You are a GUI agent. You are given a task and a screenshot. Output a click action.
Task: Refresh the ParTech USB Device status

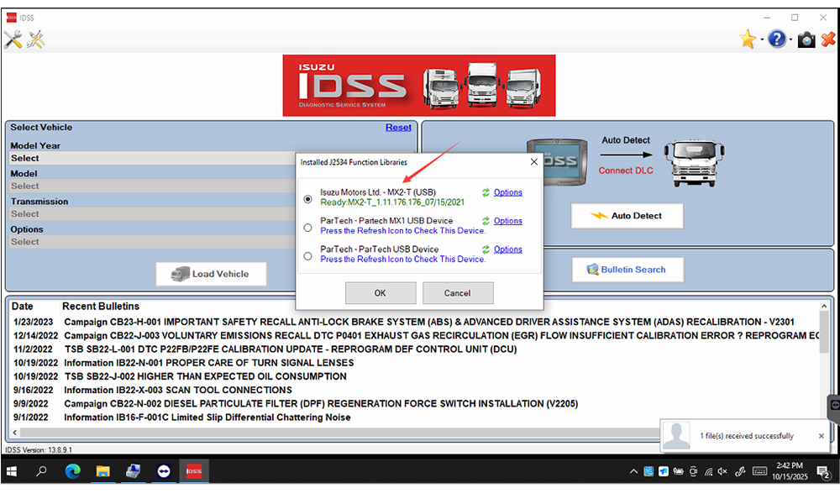486,249
